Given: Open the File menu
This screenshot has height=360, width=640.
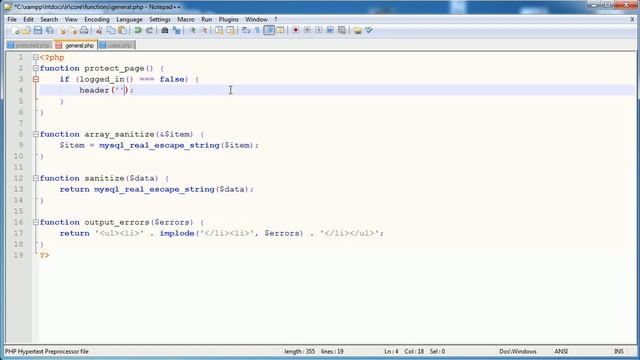Looking at the screenshot, I should pyautogui.click(x=12, y=20).
